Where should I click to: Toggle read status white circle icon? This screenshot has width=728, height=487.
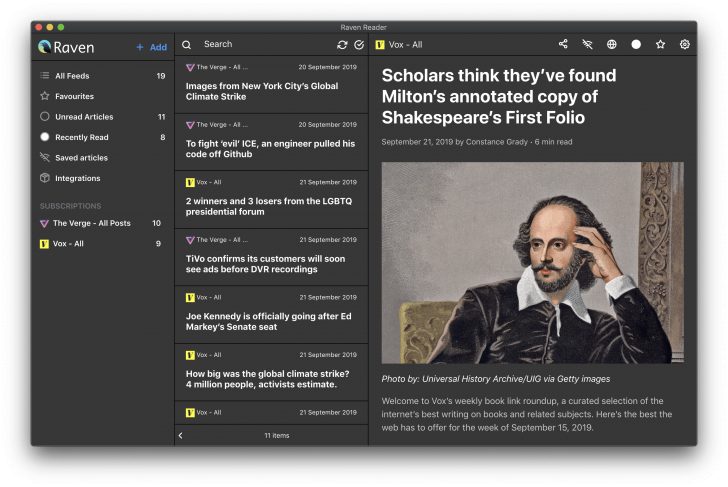coord(636,44)
